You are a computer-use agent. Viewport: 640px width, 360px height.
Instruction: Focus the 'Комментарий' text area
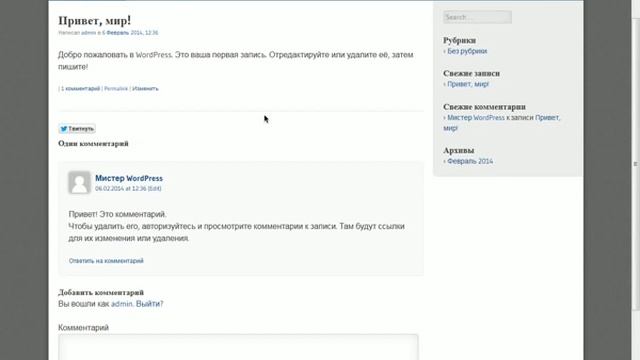(238, 347)
